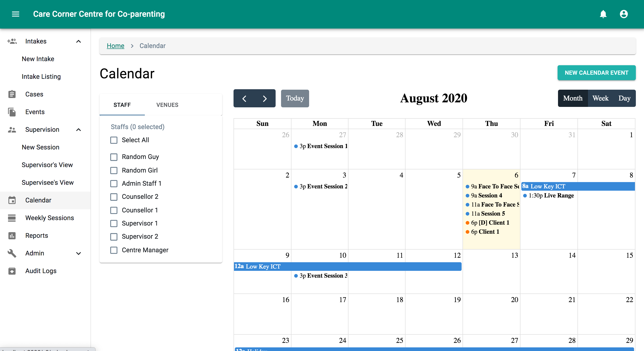This screenshot has width=644, height=351.
Task: Click the Reports chart icon
Action: (12, 236)
